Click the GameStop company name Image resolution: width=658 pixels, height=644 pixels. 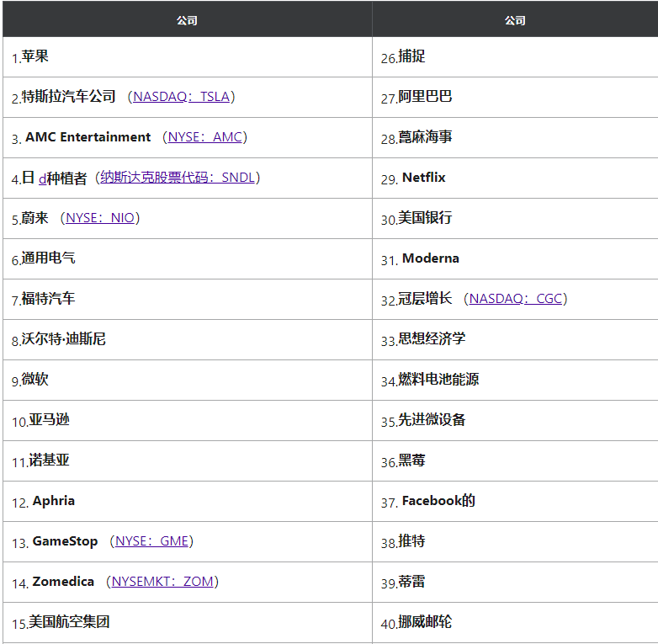pyautogui.click(x=65, y=541)
